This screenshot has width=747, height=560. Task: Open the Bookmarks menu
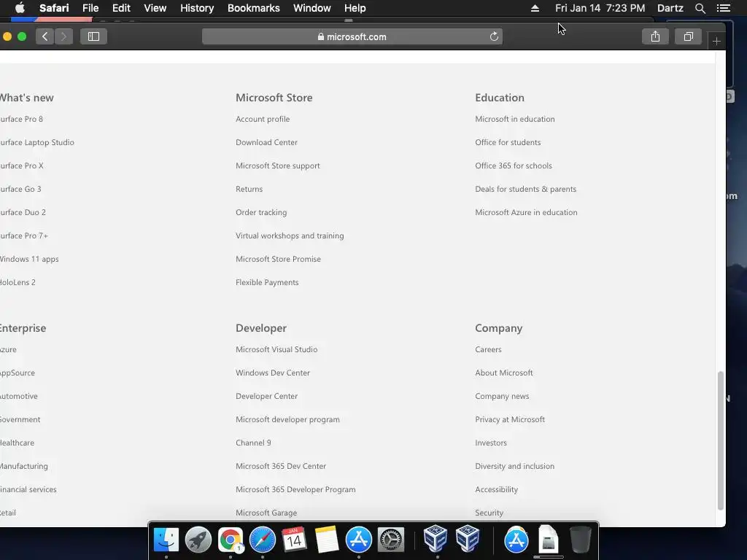[253, 8]
